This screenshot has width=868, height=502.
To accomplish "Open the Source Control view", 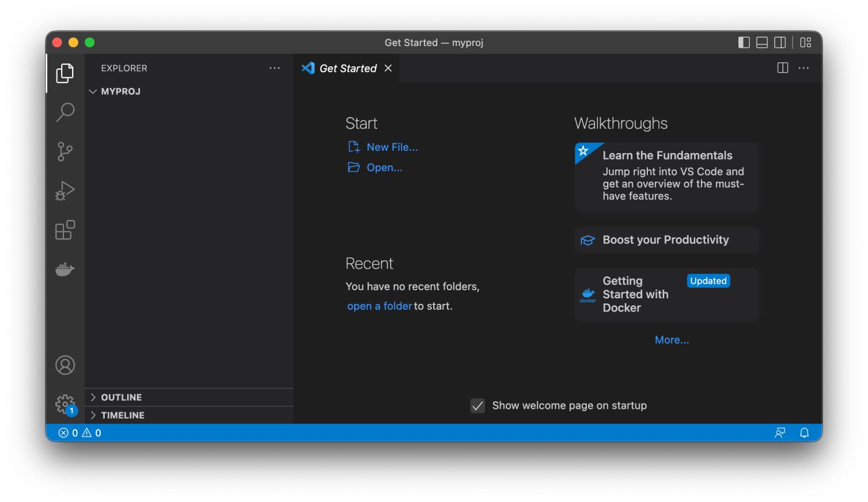I will pos(65,151).
